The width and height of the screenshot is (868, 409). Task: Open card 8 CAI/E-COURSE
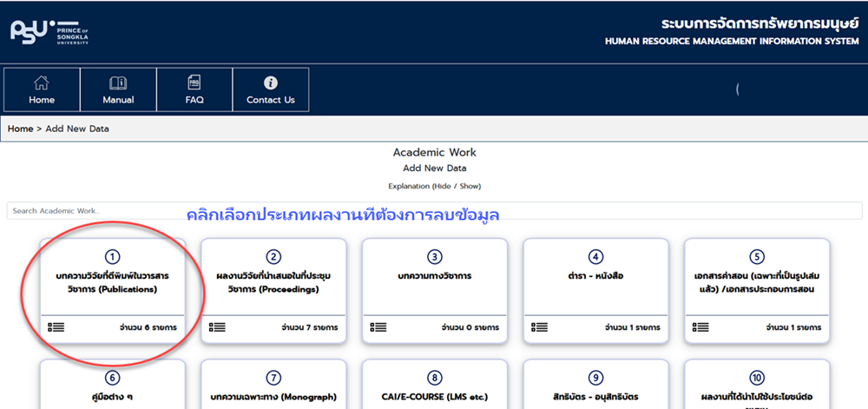(x=434, y=389)
